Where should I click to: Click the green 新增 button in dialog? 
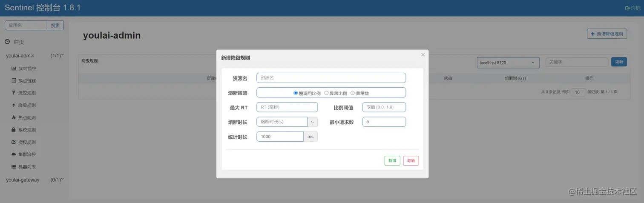pos(392,160)
